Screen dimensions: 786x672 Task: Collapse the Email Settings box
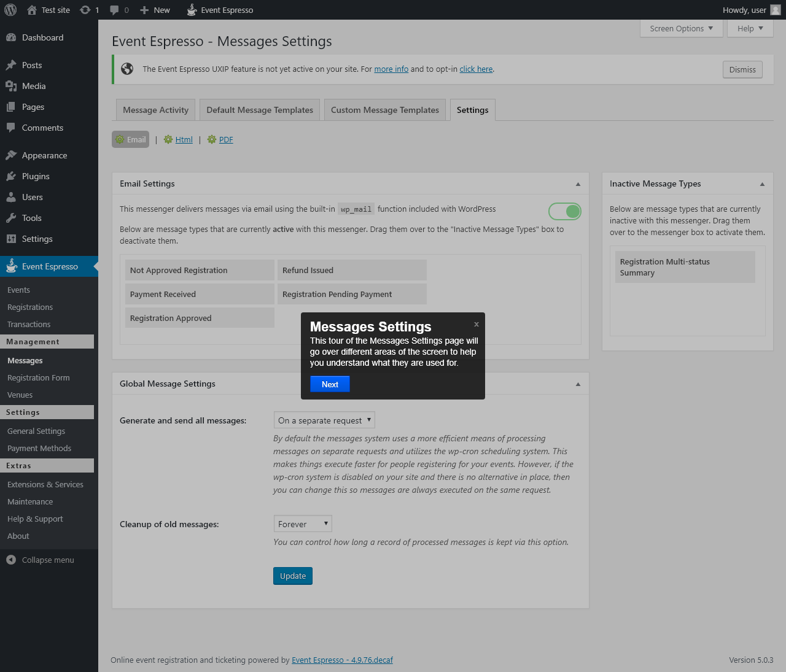tap(578, 183)
